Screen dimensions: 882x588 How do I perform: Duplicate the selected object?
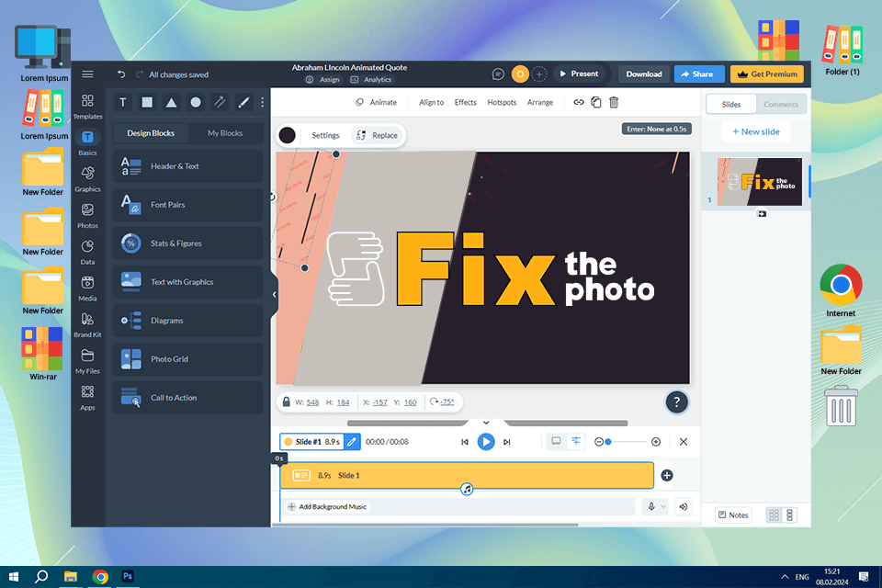tap(596, 102)
